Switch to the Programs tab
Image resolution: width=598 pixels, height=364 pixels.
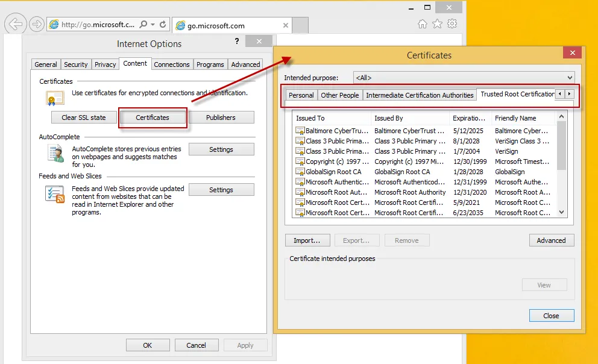[x=210, y=64]
